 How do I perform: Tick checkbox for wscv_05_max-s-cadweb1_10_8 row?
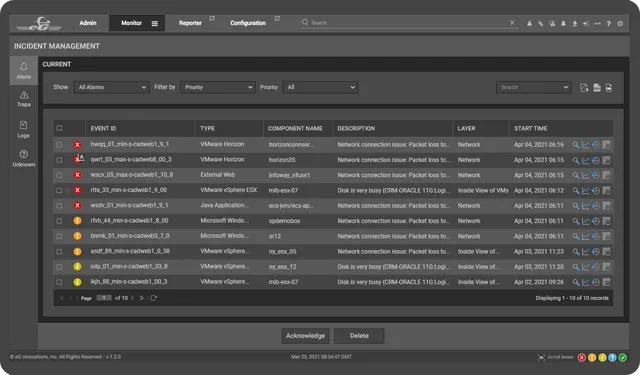tap(59, 175)
